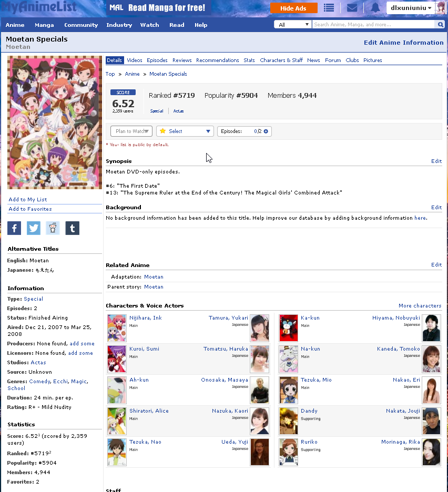The height and width of the screenshot is (492, 448).
Task: Expand the All search category dropdown
Action: pyautogui.click(x=293, y=25)
